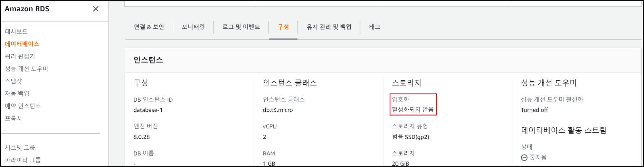
Task: Click the 인스턴스 section heading
Action: click(148, 60)
